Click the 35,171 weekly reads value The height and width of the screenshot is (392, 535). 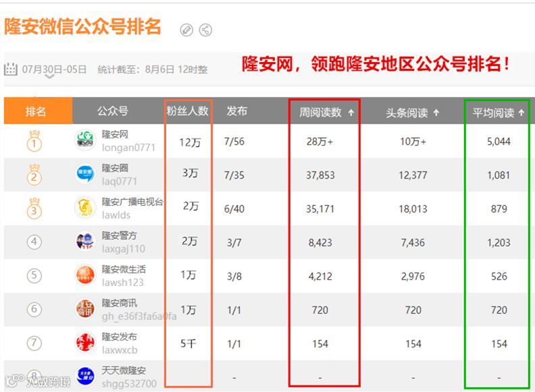tap(320, 209)
